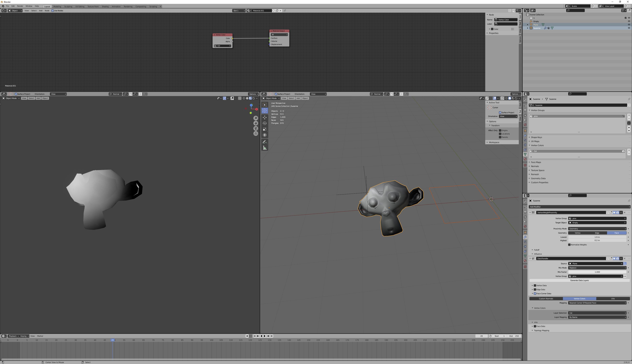
Task: Open Modifier properties wrench tab in lower properties editor
Action: pos(525,237)
